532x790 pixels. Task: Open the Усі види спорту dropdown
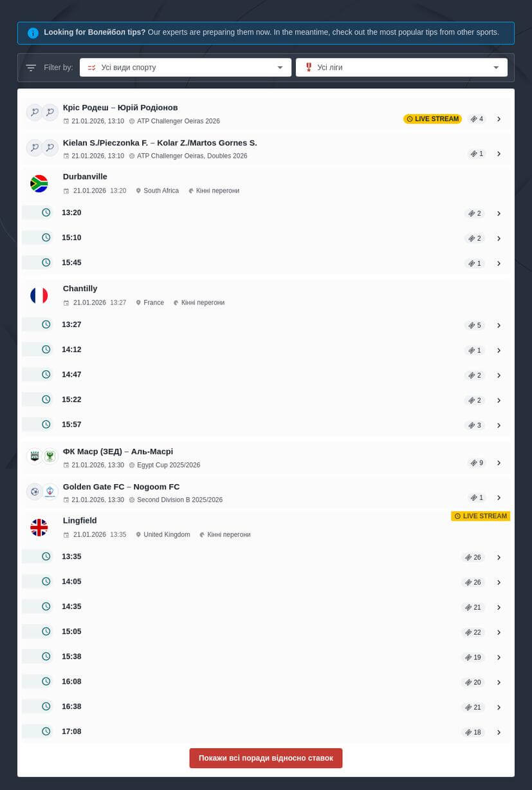[185, 68]
